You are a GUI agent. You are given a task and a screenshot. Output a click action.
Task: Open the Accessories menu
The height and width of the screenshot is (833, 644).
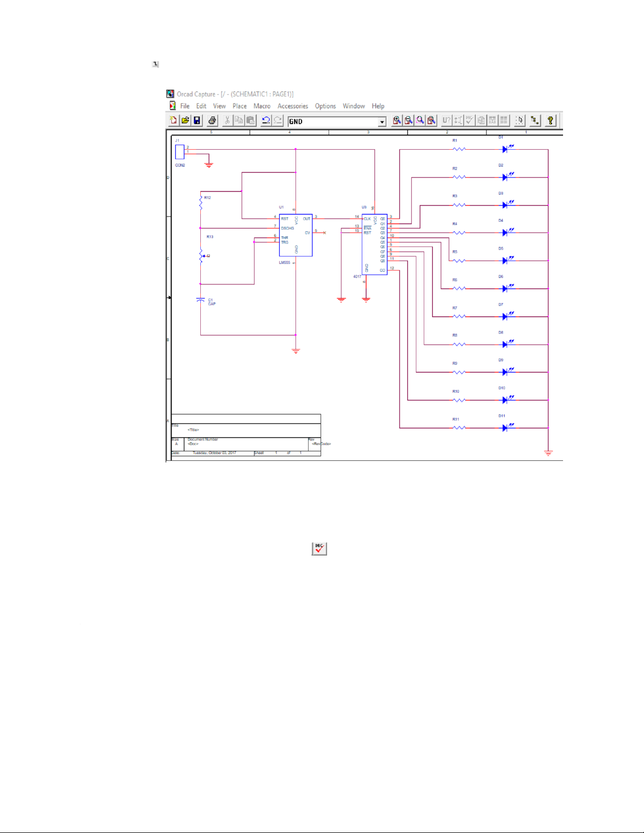tap(292, 106)
